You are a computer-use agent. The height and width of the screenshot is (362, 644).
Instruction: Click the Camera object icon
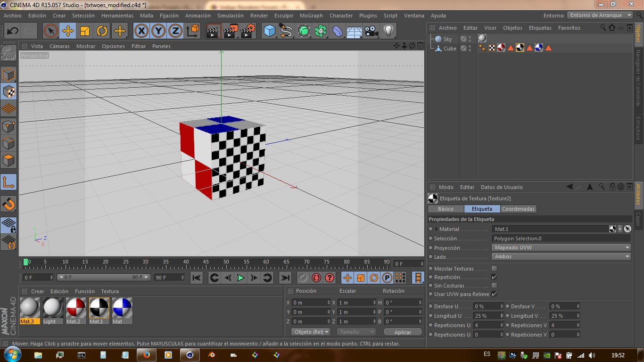[372, 31]
